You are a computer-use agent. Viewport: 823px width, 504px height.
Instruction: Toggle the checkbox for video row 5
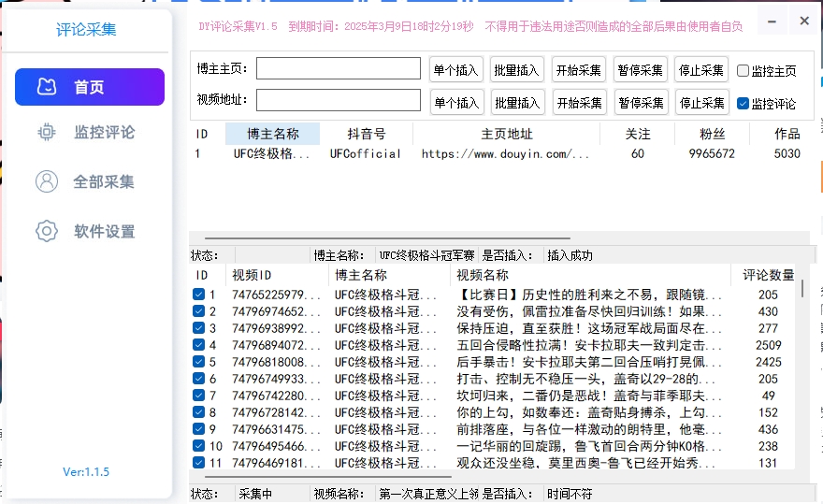click(x=198, y=362)
